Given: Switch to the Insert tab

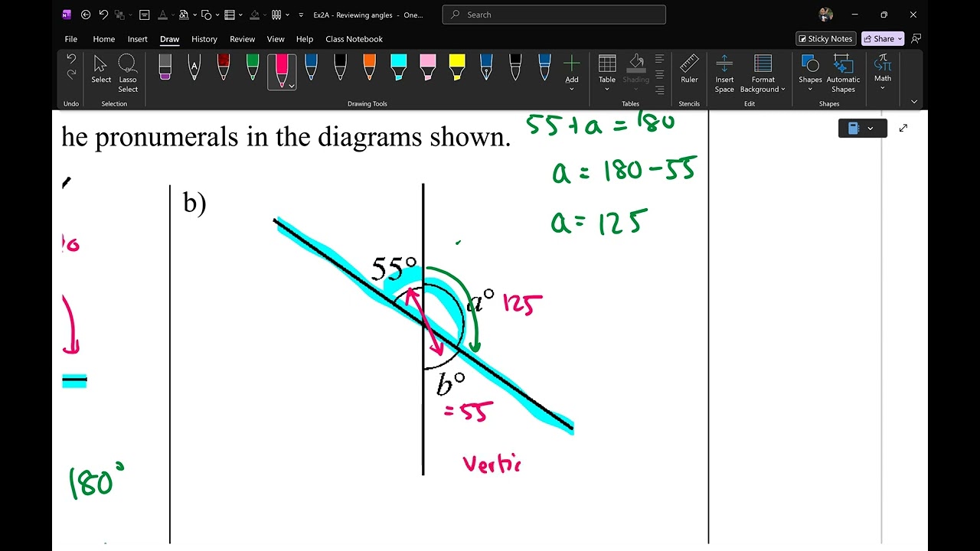Looking at the screenshot, I should click(138, 39).
